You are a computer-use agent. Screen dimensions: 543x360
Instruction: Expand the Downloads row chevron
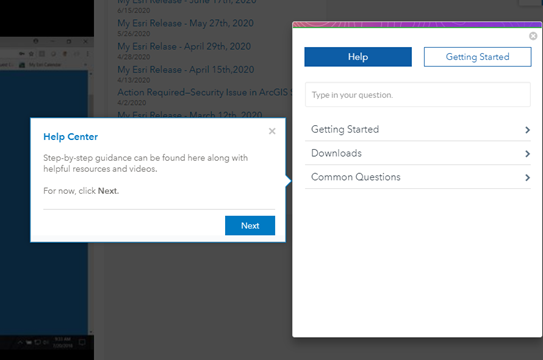(527, 154)
